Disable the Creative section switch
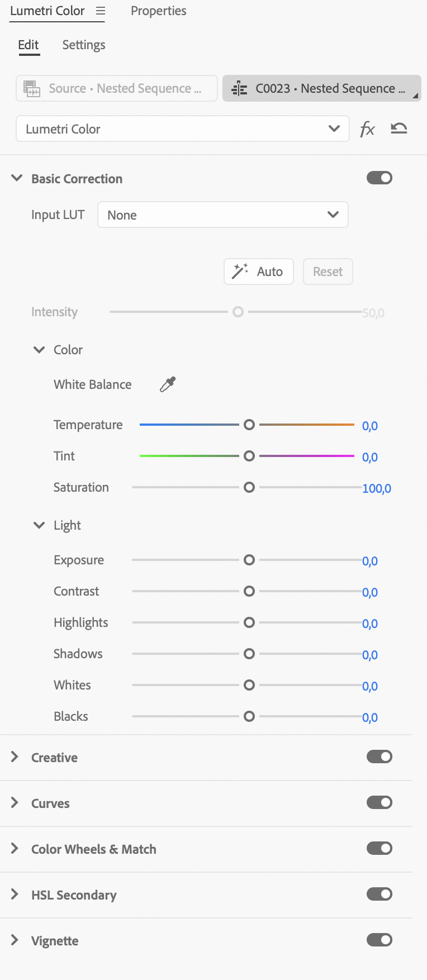The width and height of the screenshot is (427, 980). pyautogui.click(x=379, y=757)
